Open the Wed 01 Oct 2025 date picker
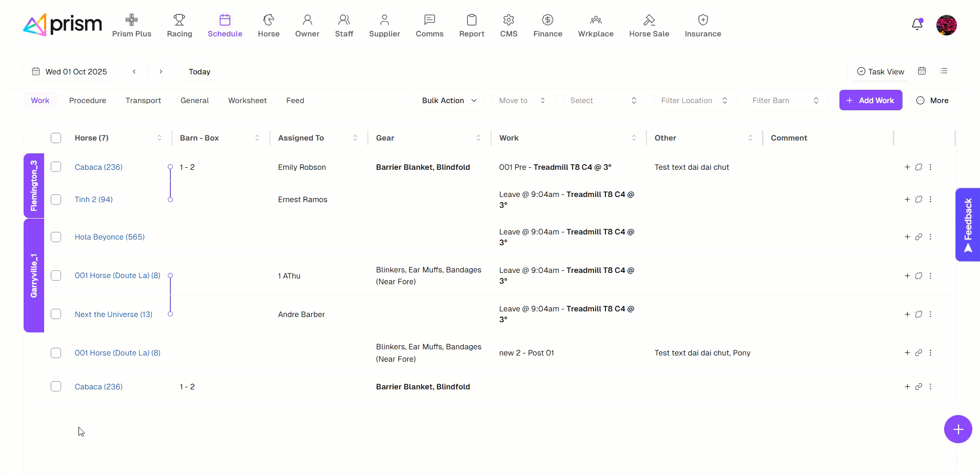This screenshot has height=474, width=980. (70, 72)
